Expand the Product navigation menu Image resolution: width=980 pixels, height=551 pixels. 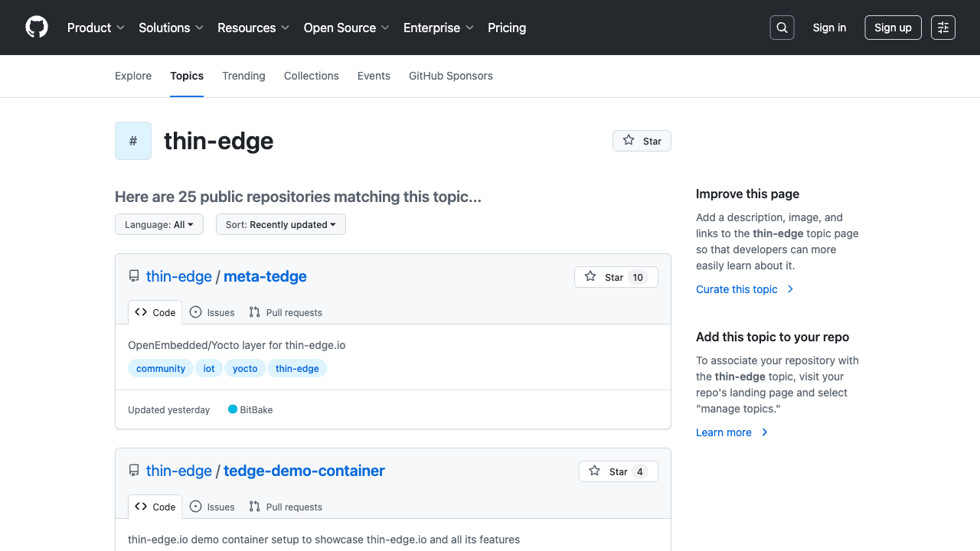[x=96, y=28]
